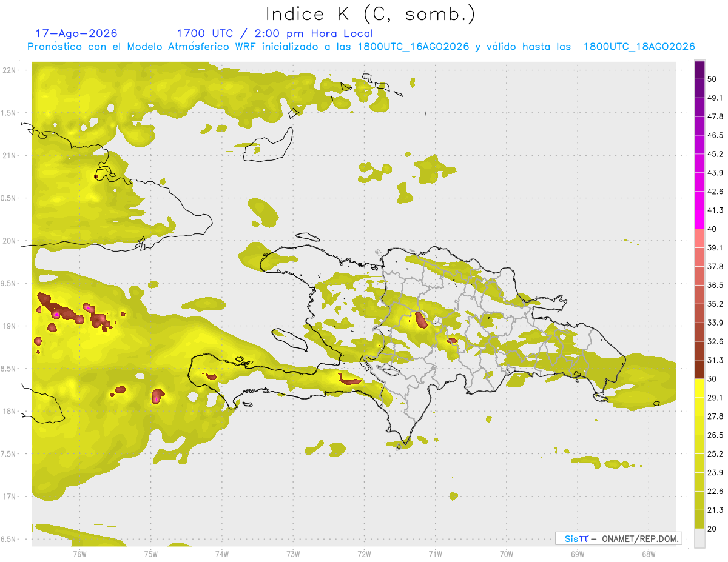
Task: Click '1700 UTC / 2:00 pm Hora Local' text
Action: pyautogui.click(x=275, y=33)
